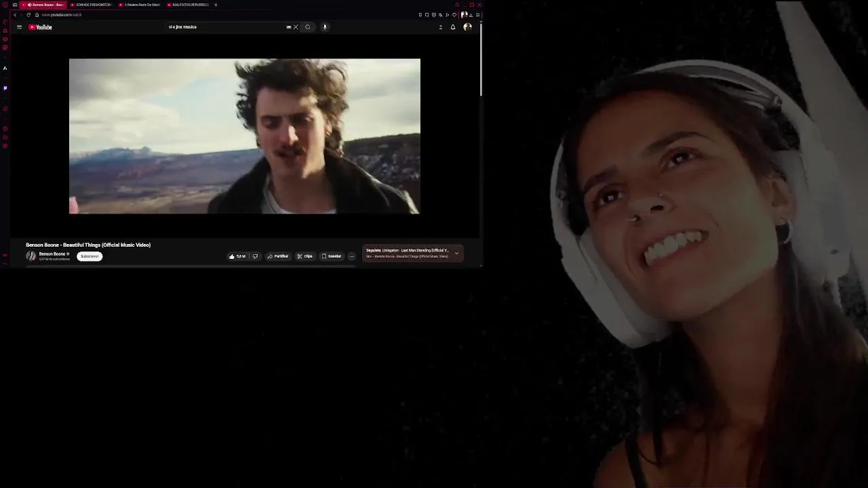Image resolution: width=868 pixels, height=488 pixels.
Task: Dislike the video with thumbs down
Action: 255,256
